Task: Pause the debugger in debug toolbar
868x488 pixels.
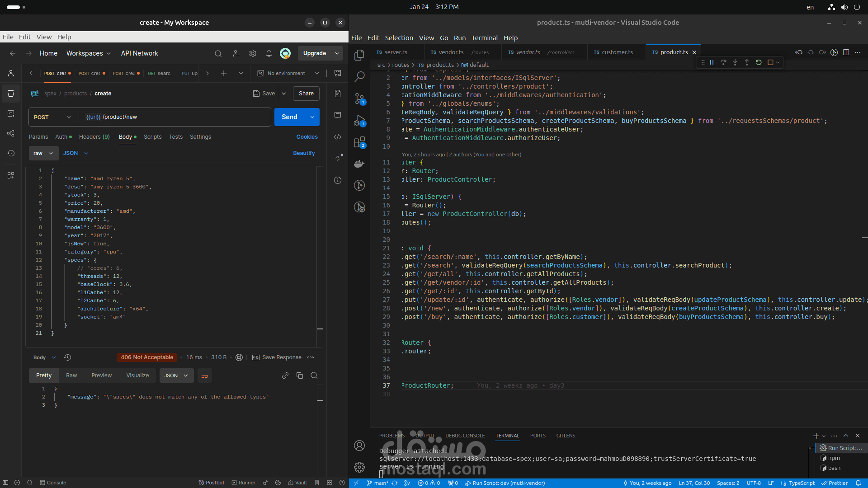Action: point(712,63)
